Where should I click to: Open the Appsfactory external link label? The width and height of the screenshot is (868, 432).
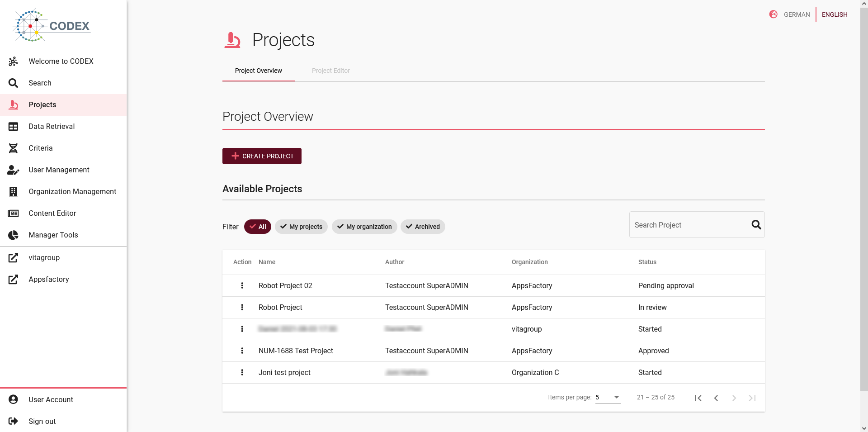tap(49, 279)
